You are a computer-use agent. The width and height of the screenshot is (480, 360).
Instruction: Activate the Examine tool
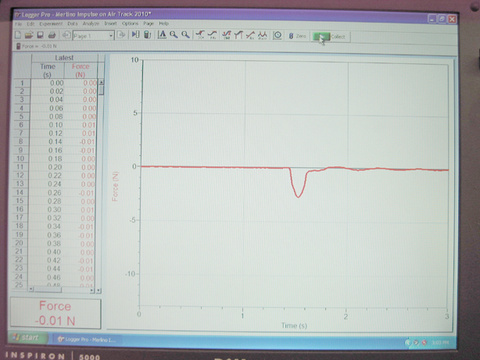click(x=200, y=34)
